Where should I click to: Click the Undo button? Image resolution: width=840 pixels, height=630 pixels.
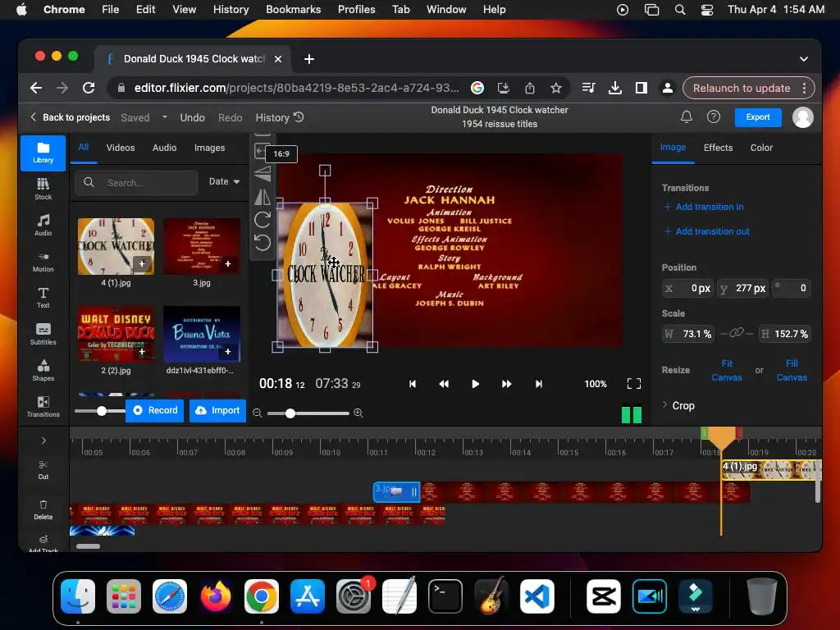(192, 117)
